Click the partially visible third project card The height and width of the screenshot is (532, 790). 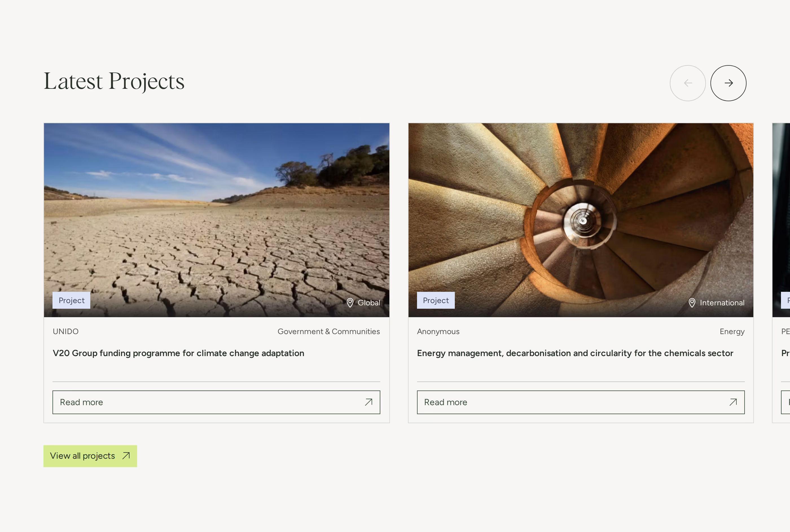[x=781, y=273]
